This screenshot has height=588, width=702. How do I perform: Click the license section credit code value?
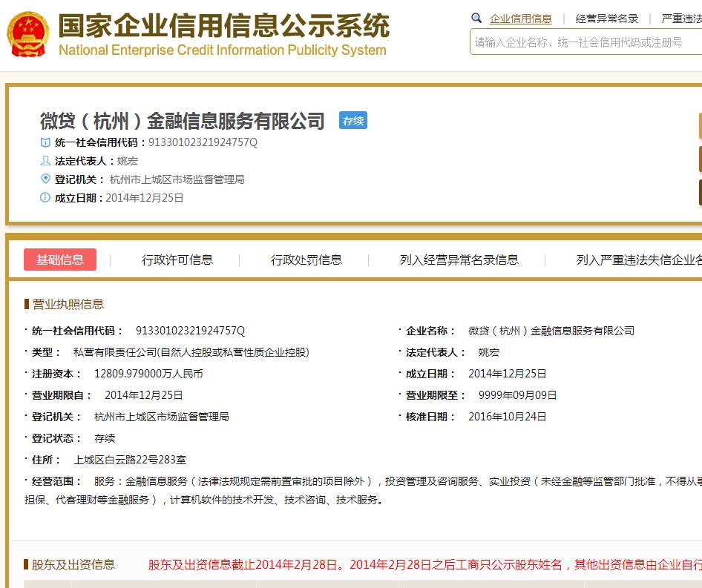coord(190,331)
